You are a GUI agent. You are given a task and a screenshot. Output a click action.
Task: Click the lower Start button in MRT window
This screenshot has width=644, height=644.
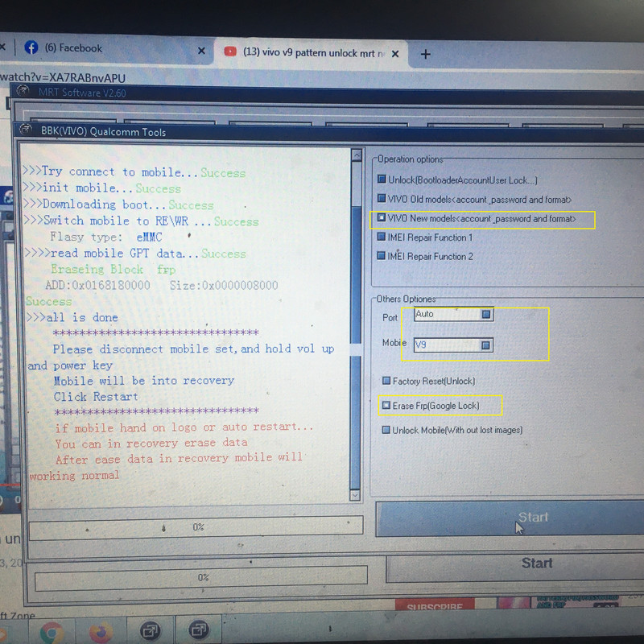point(515,568)
